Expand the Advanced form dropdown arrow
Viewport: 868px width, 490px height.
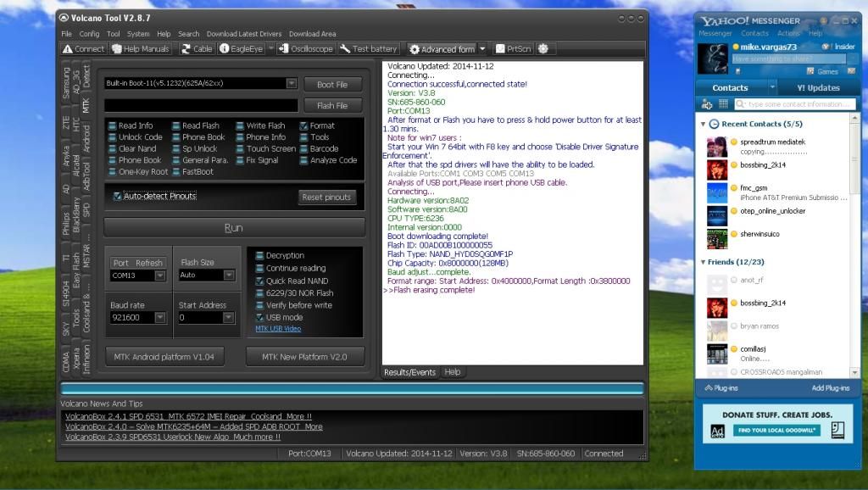click(482, 48)
